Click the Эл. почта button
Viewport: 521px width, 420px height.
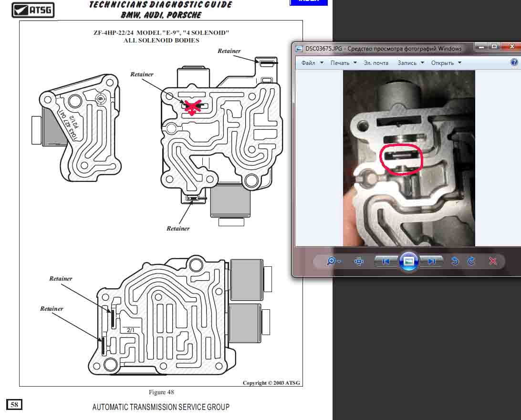(x=375, y=63)
